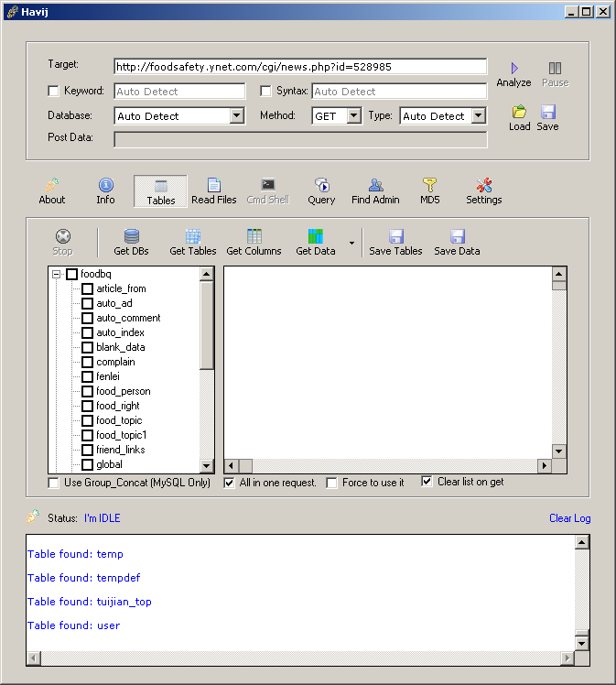Click data pane vertical down arrow

pos(559,451)
